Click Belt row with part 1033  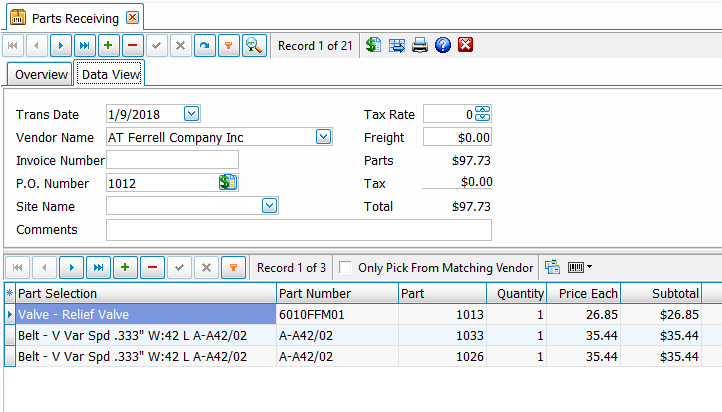tap(146, 336)
